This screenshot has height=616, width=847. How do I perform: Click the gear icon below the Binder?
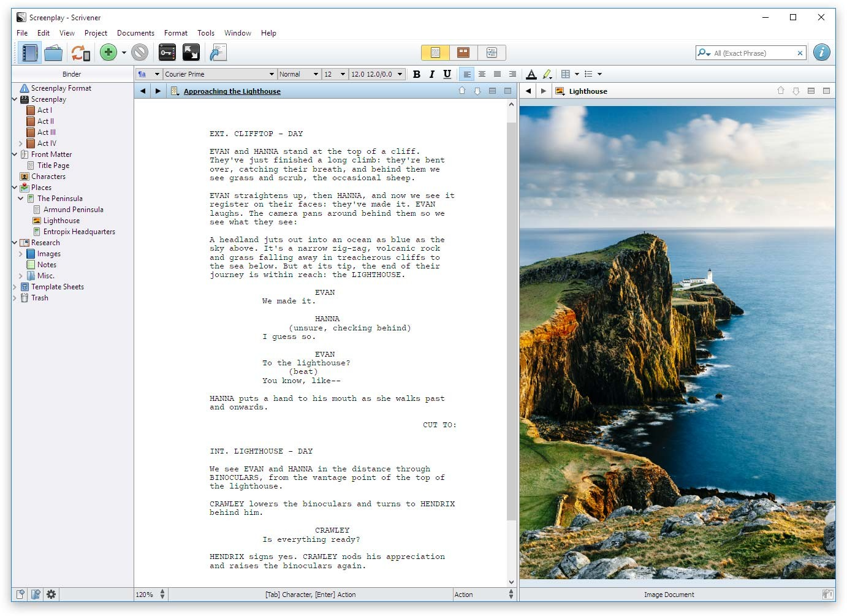(51, 594)
